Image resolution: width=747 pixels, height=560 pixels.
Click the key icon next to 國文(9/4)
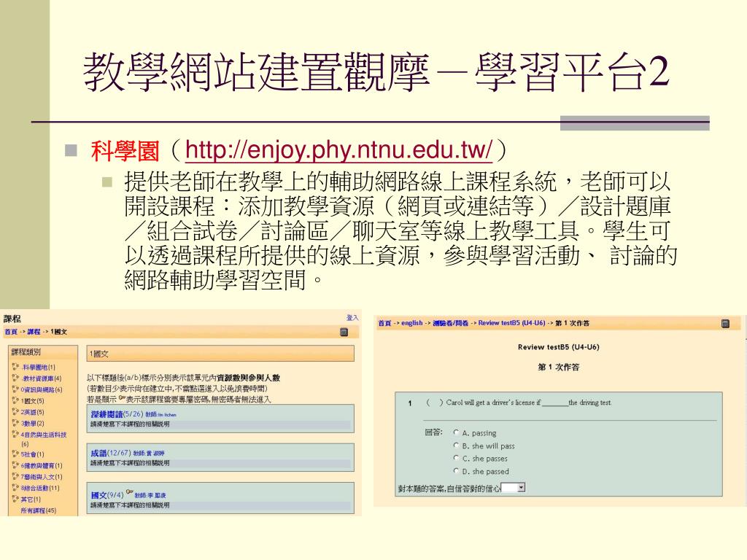(x=130, y=492)
